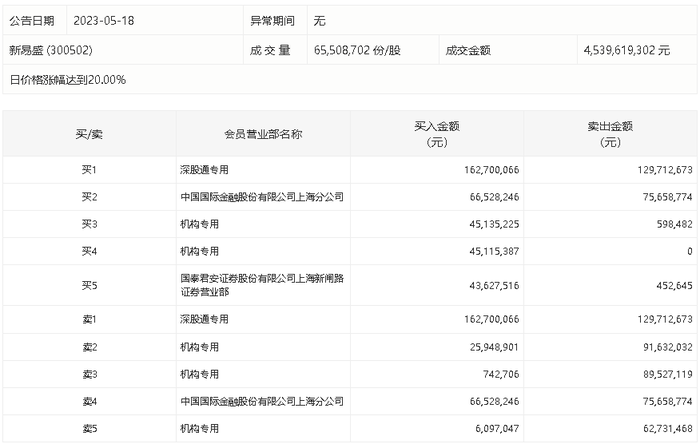Select the amount 4,539,619,302 元
Screen dimensions: 700x444
point(627,50)
